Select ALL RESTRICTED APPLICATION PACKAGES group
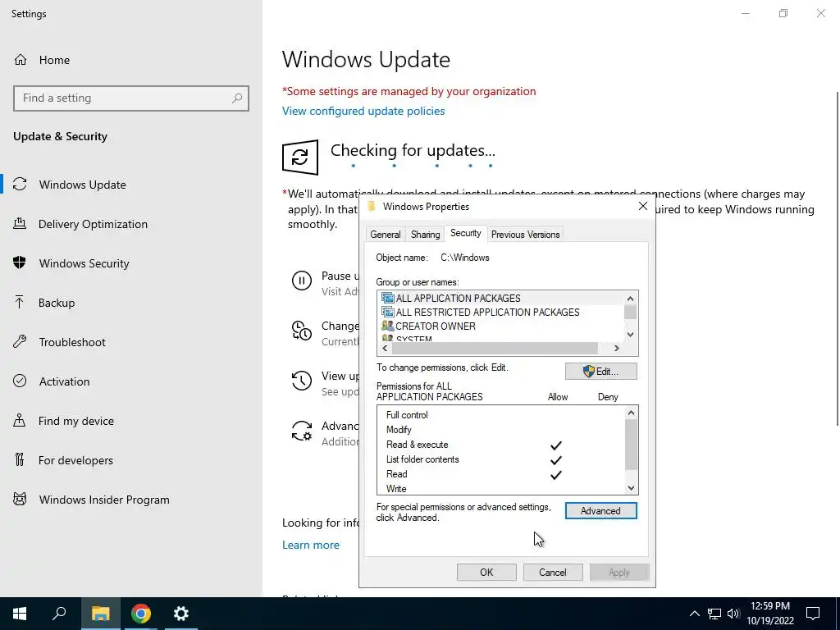The height and width of the screenshot is (630, 840). click(x=487, y=312)
